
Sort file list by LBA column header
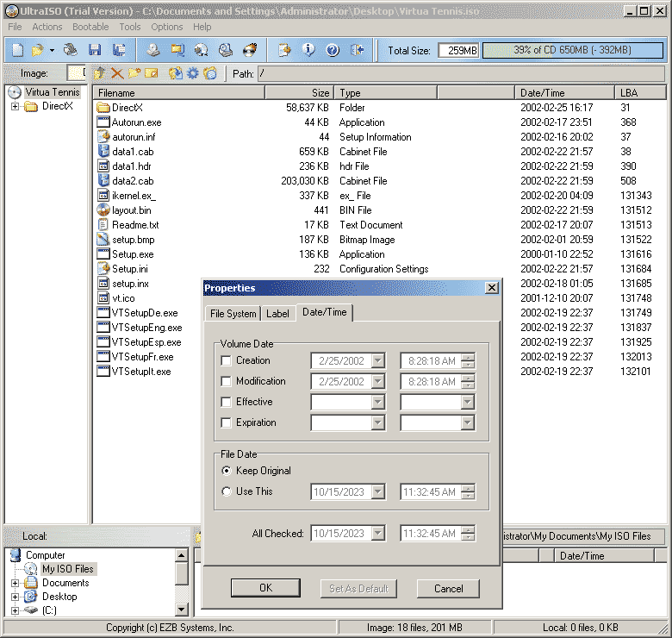click(640, 92)
